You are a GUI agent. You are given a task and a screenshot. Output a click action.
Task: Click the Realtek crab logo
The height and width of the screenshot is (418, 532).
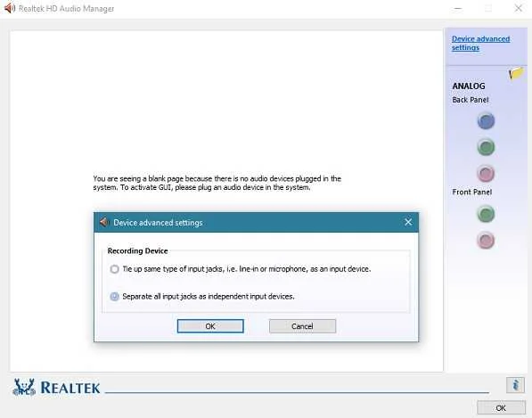coord(24,387)
